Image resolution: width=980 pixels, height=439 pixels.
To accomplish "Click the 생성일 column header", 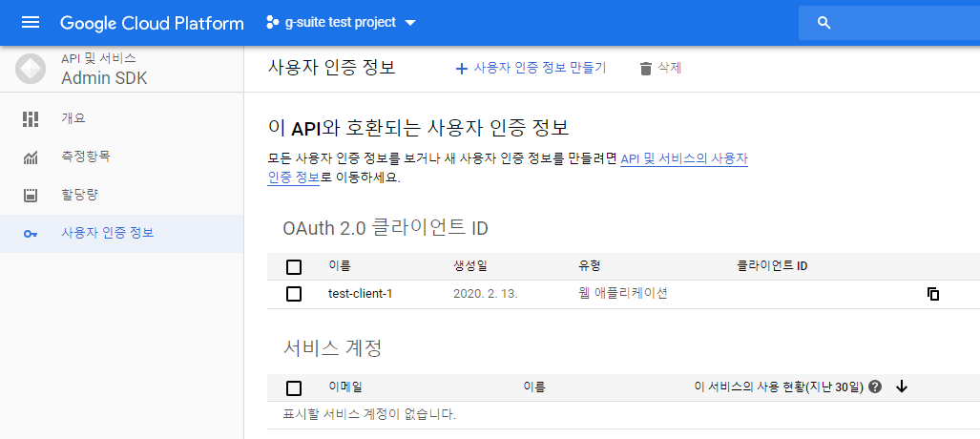I will click(470, 265).
